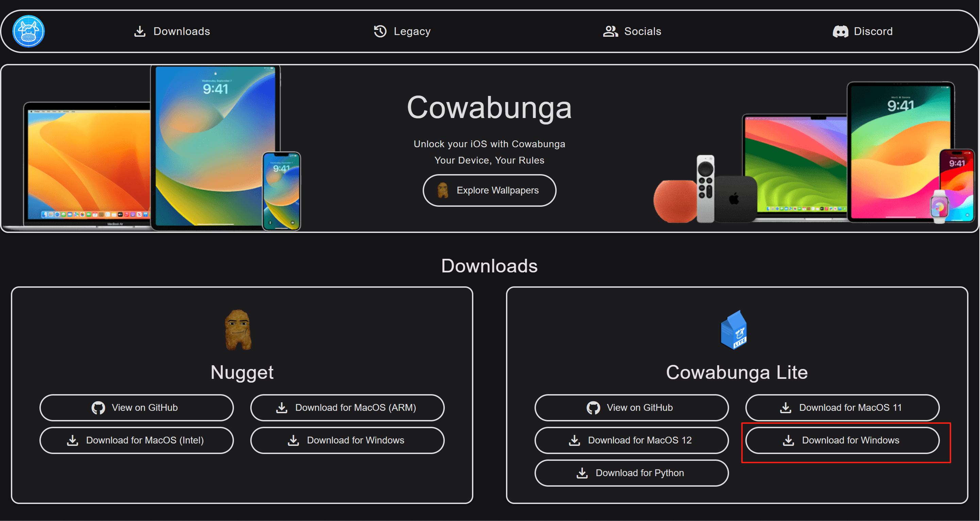View Nugget on GitHub
Viewport: 980px width, 521px height.
(x=137, y=408)
